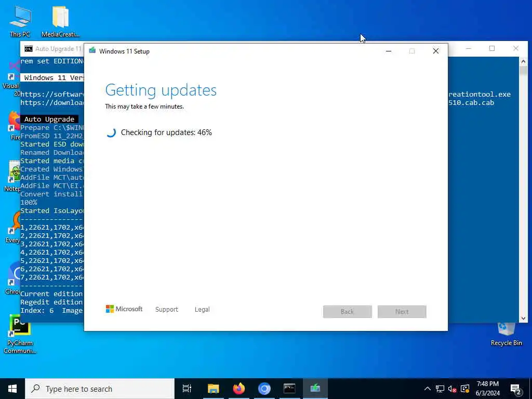The image size is (532, 399).
Task: Launch Firefox from the taskbar
Action: click(x=239, y=389)
